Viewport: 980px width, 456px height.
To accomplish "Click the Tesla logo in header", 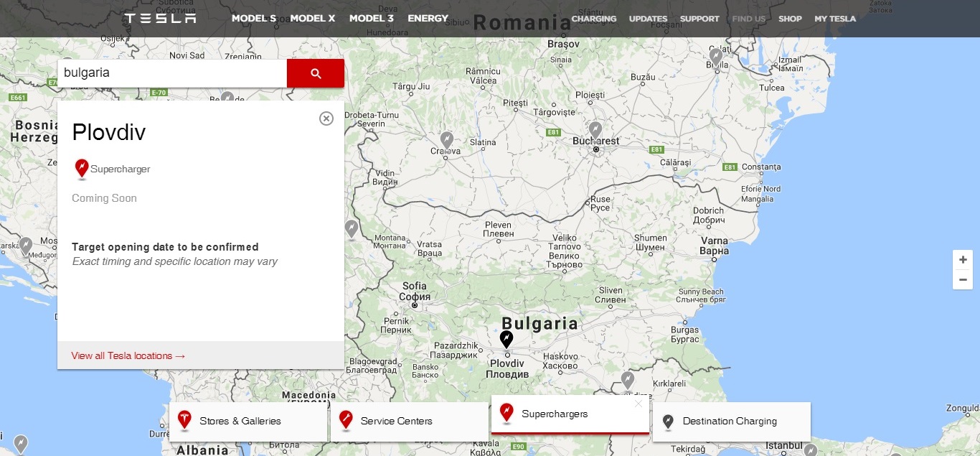I will (160, 19).
